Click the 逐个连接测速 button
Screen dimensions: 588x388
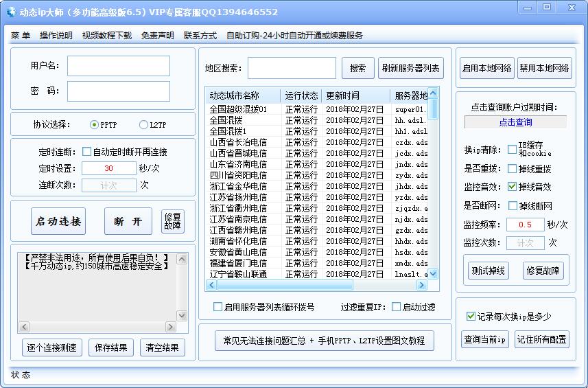point(51,347)
